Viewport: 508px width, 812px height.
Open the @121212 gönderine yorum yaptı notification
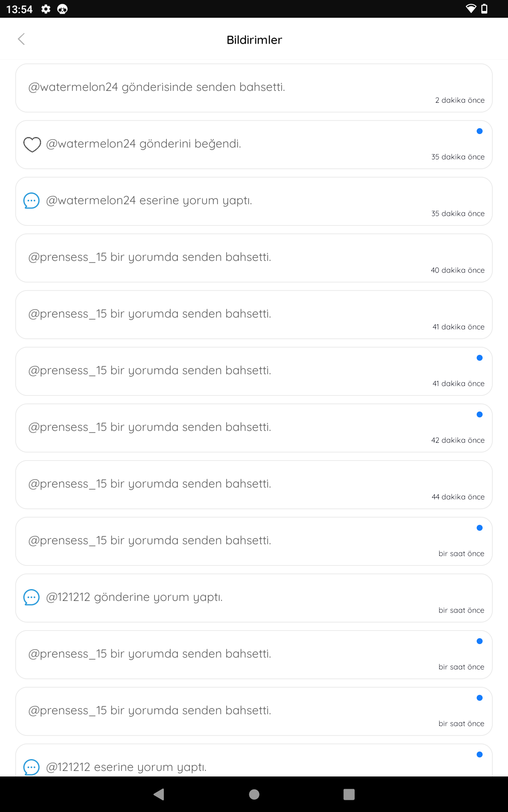[254, 598]
